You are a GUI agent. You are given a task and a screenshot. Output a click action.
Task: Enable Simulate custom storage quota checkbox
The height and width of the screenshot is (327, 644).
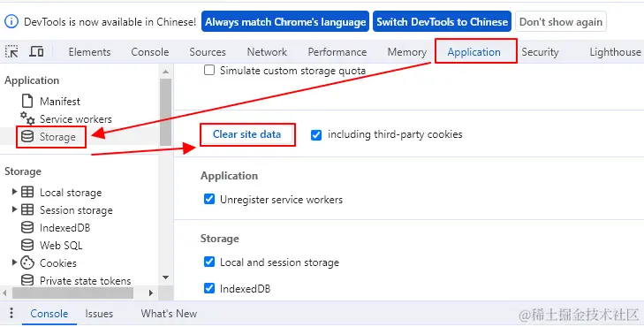coord(209,70)
